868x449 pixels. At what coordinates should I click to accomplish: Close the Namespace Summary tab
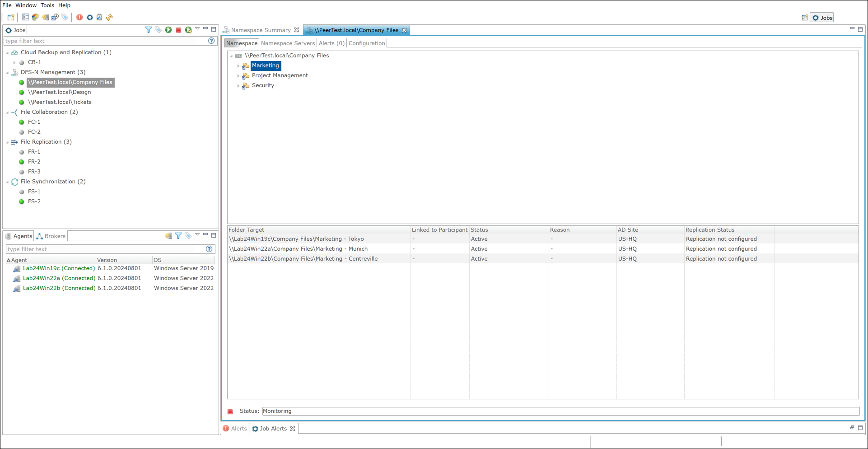coord(297,30)
